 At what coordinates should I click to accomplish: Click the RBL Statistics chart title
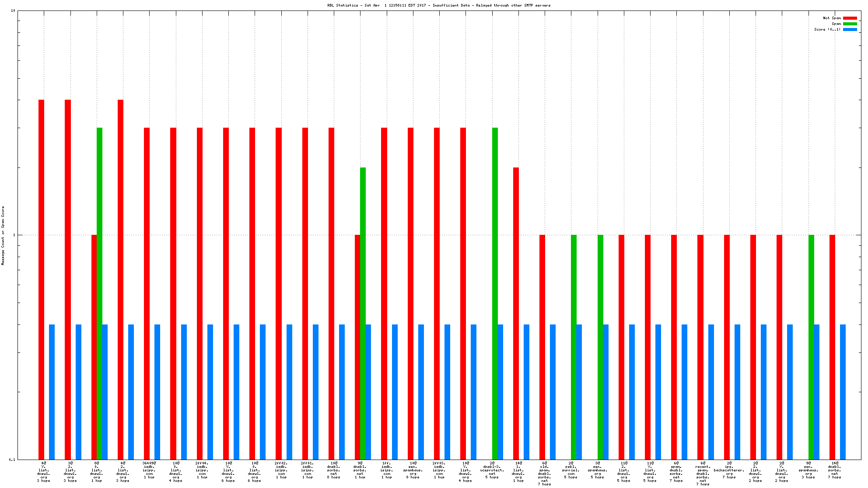(439, 5)
